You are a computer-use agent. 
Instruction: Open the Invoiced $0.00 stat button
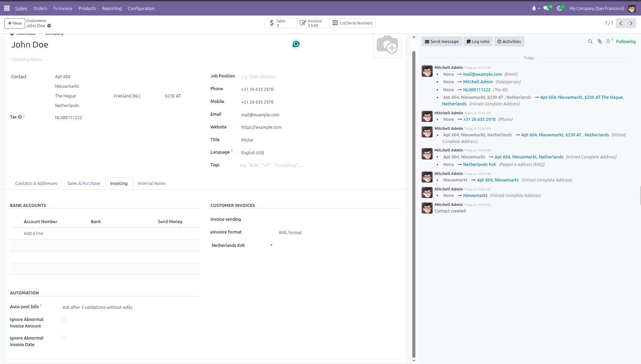(313, 23)
